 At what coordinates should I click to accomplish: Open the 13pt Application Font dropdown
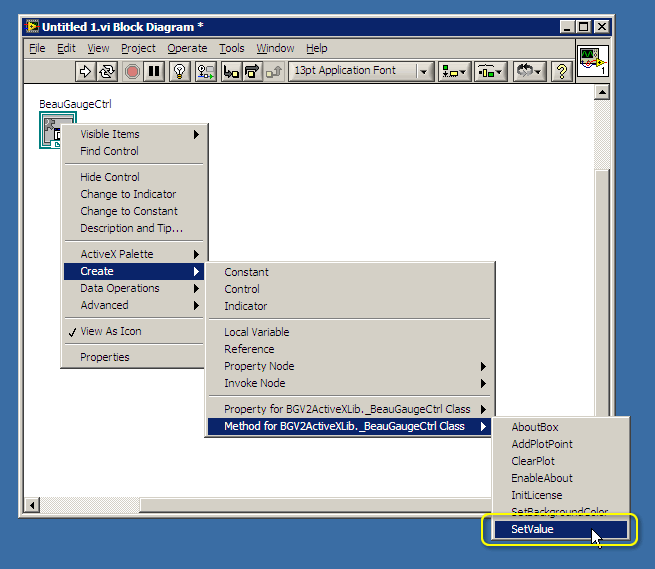[361, 71]
